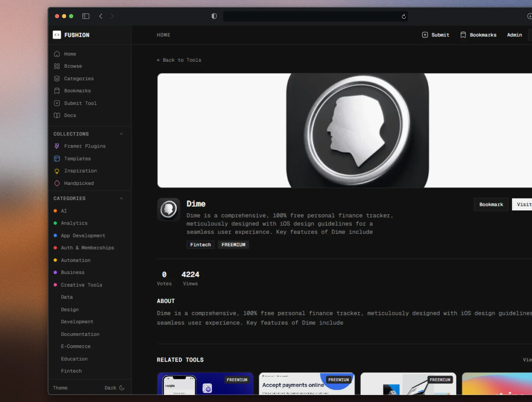Click the Docs book icon
The image size is (532, 402).
57,115
